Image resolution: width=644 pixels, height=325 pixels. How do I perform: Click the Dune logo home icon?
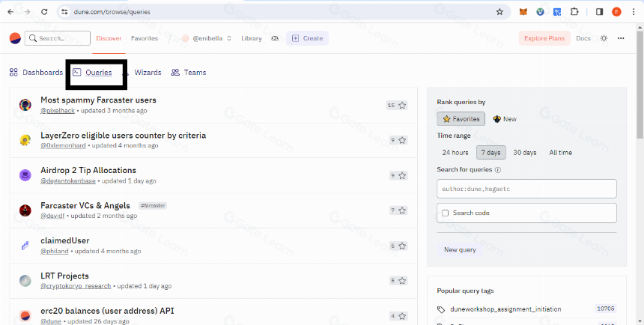[x=15, y=38]
